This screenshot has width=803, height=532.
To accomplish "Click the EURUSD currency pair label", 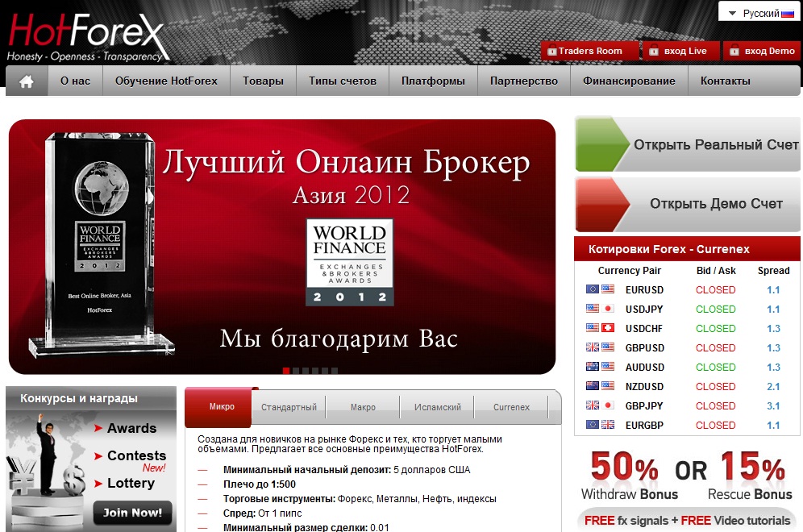I will 644,290.
